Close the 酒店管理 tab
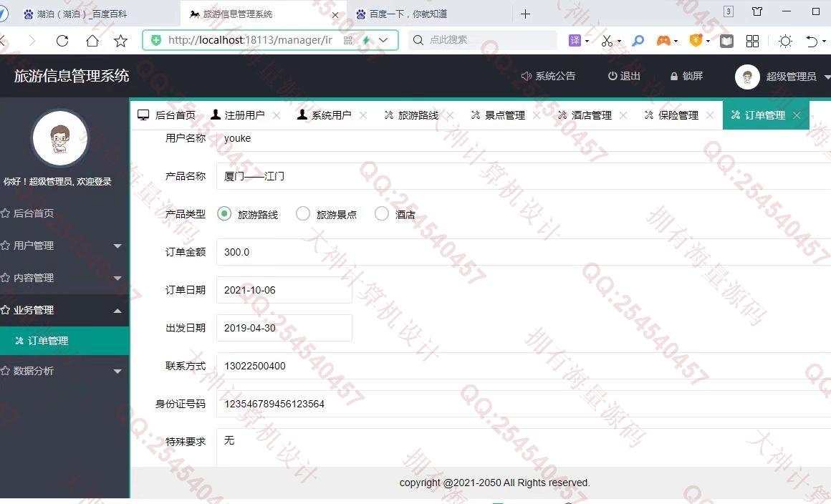831x504 pixels. click(623, 115)
